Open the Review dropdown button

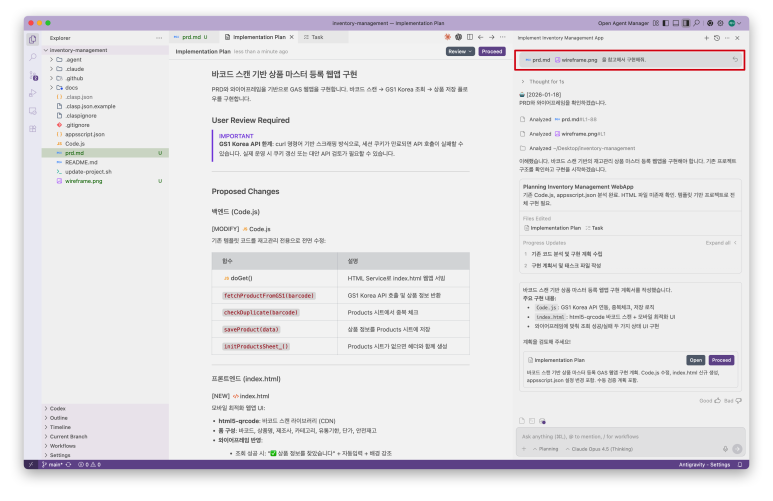460,50
